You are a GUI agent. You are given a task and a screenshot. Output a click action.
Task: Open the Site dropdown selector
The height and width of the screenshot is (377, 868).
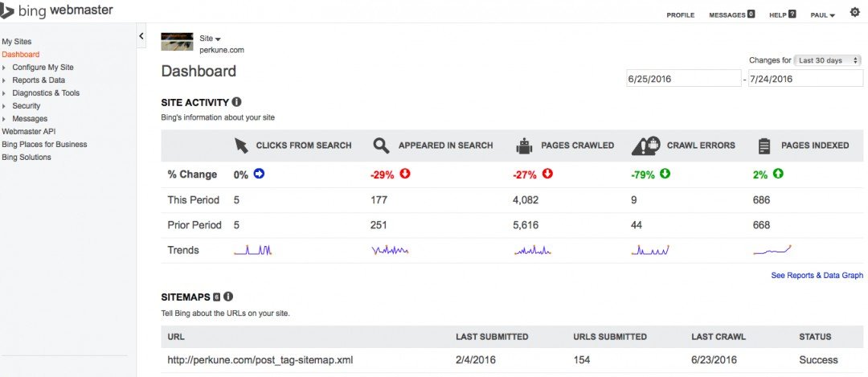pos(211,39)
